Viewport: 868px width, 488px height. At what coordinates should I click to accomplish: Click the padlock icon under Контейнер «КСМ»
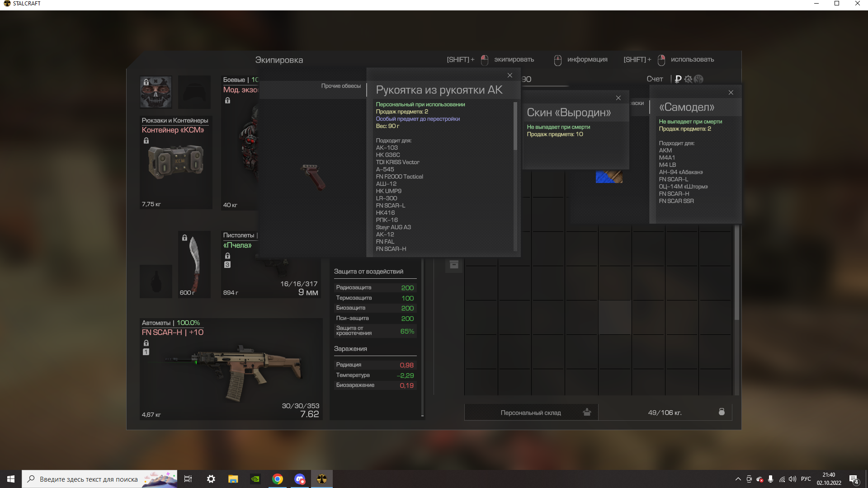pyautogui.click(x=146, y=141)
